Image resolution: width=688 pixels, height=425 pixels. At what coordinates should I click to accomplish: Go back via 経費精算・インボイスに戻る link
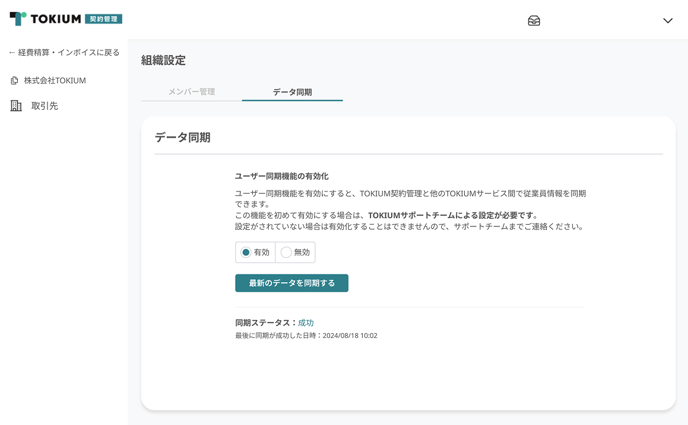click(x=64, y=53)
